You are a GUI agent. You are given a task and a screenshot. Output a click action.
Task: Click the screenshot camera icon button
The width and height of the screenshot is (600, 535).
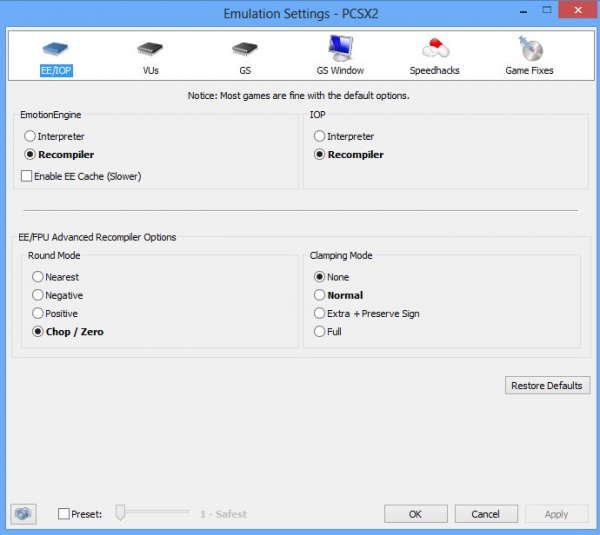click(23, 514)
